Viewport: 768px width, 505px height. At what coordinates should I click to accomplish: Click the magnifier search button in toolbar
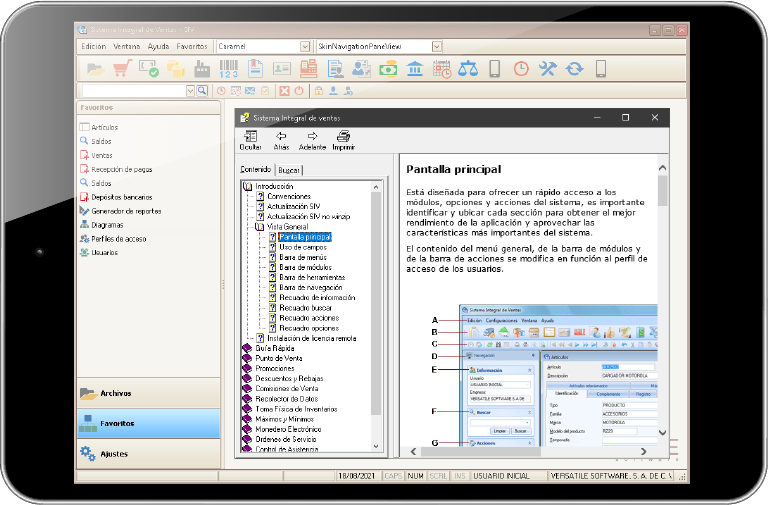(x=202, y=91)
